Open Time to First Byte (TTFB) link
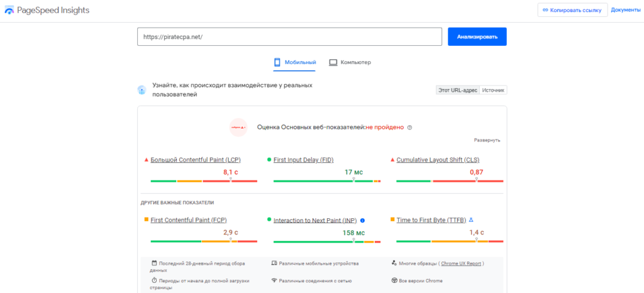 point(431,220)
